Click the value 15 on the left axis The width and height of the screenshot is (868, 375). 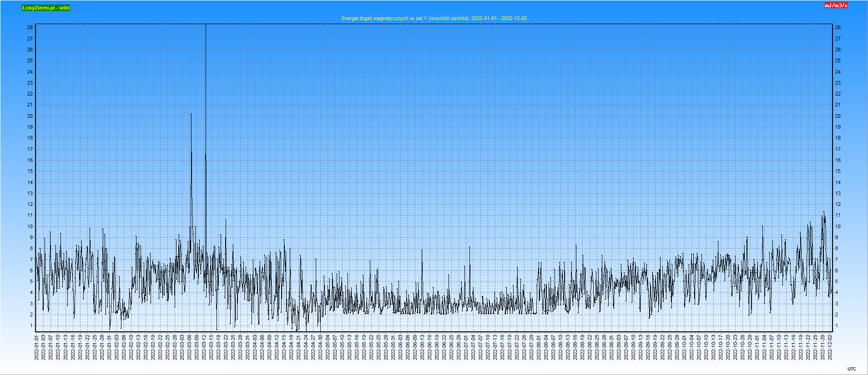click(30, 171)
